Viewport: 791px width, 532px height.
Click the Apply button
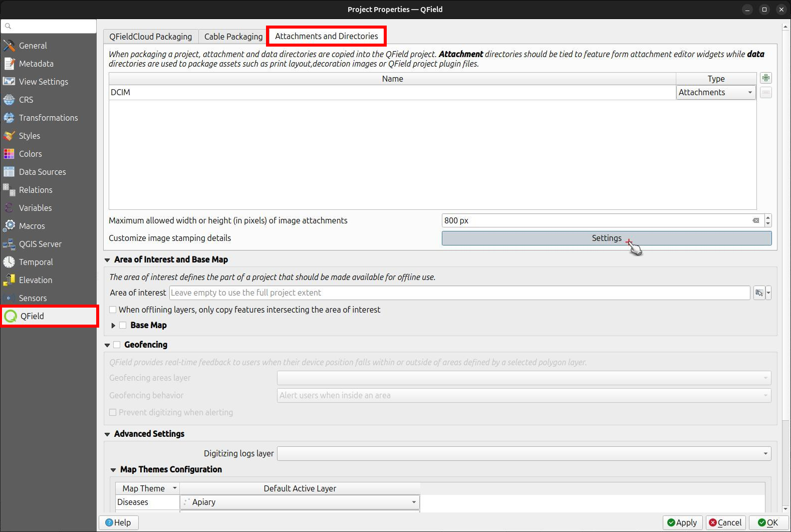coord(683,522)
